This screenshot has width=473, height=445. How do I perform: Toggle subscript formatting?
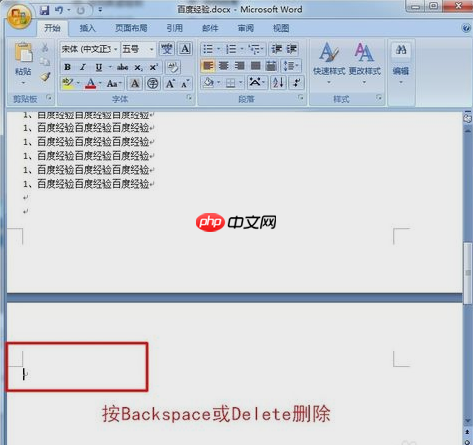(138, 67)
